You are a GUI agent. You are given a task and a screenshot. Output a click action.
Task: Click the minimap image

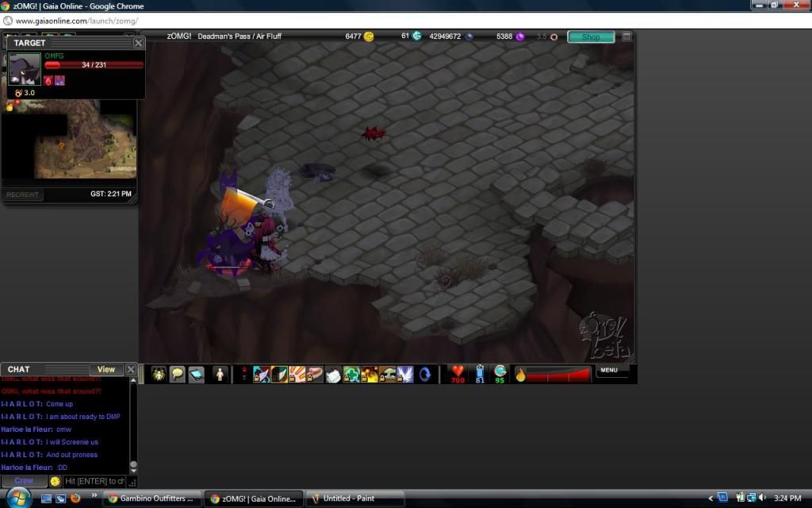coord(70,140)
